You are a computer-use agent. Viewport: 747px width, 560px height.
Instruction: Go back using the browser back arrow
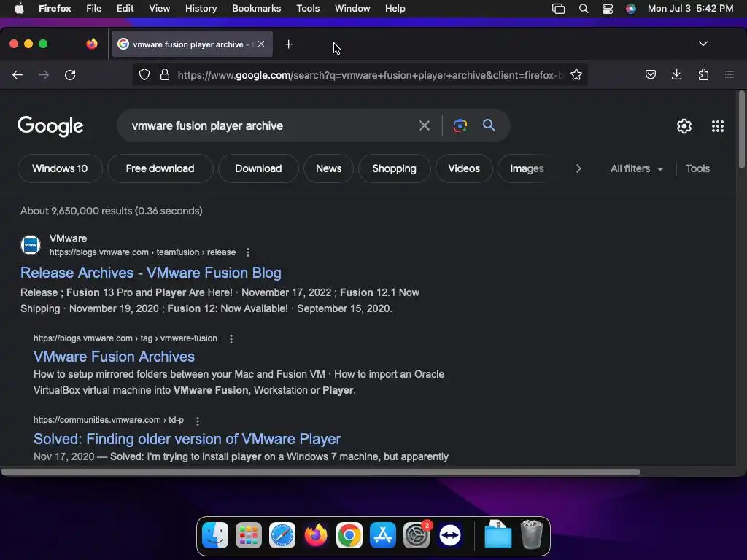pos(18,75)
